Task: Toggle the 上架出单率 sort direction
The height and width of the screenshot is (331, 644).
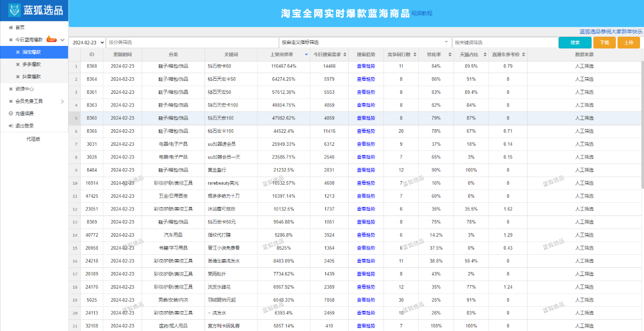Action: point(306,54)
